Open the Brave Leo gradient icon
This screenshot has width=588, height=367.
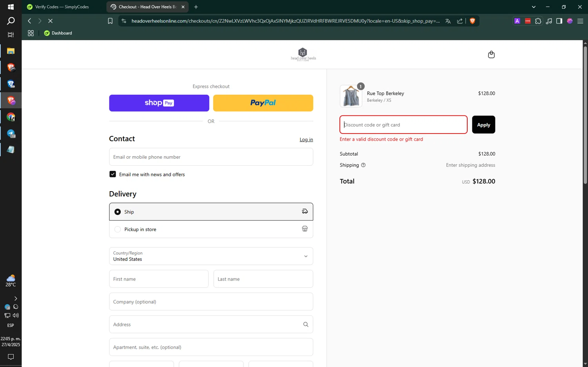(570, 21)
